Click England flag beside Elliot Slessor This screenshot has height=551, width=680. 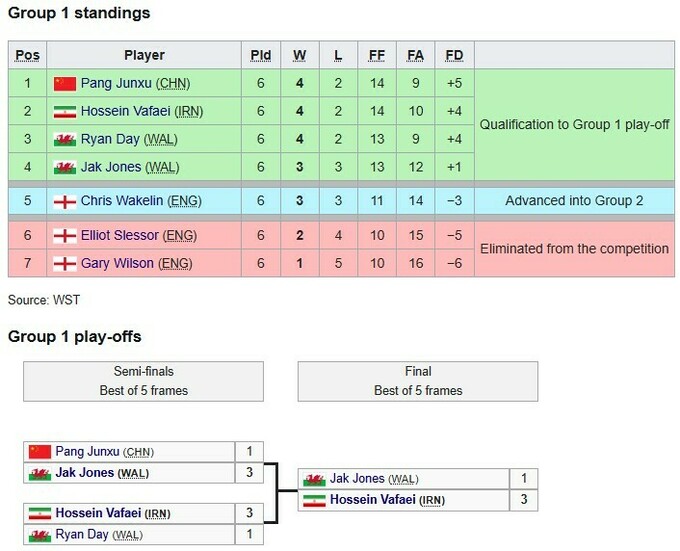(65, 236)
